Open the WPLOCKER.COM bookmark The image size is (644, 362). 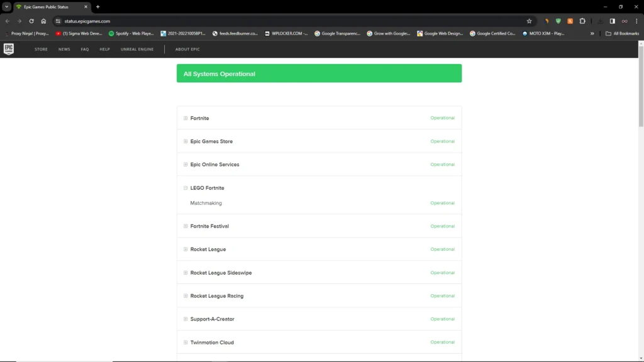point(286,33)
